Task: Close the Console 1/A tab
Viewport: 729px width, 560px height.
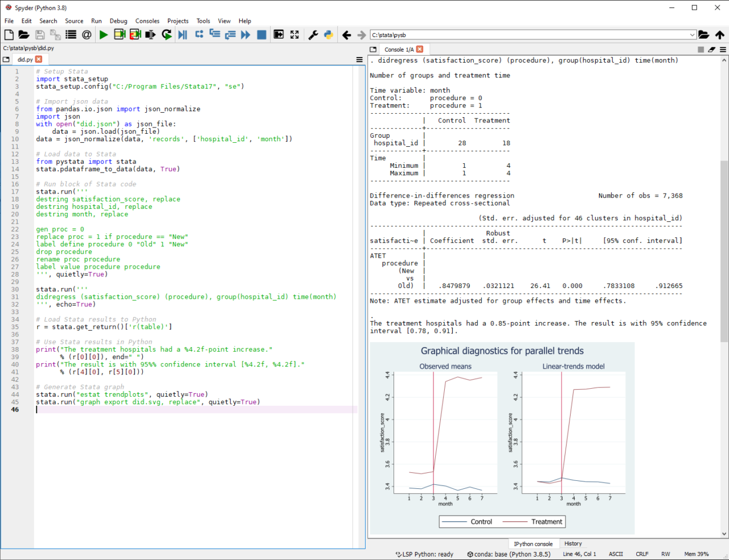Action: click(x=421, y=49)
